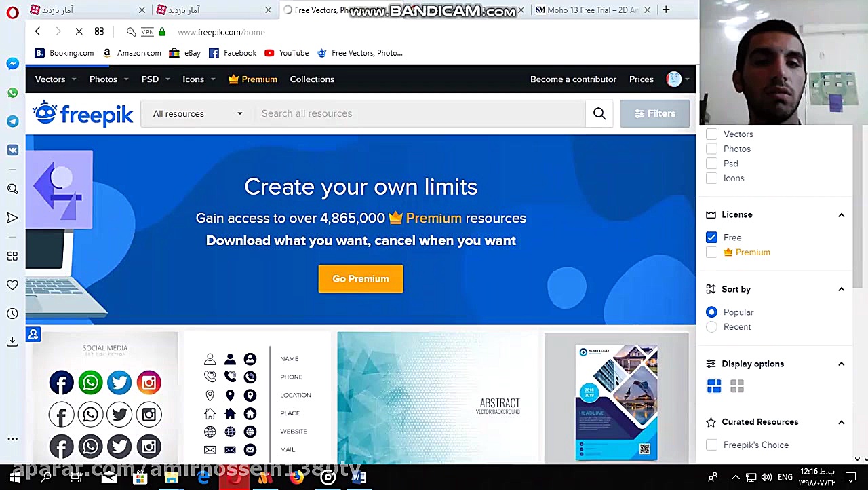This screenshot has width=868, height=490.
Task: Open the taskbar notification center
Action: tap(851, 477)
